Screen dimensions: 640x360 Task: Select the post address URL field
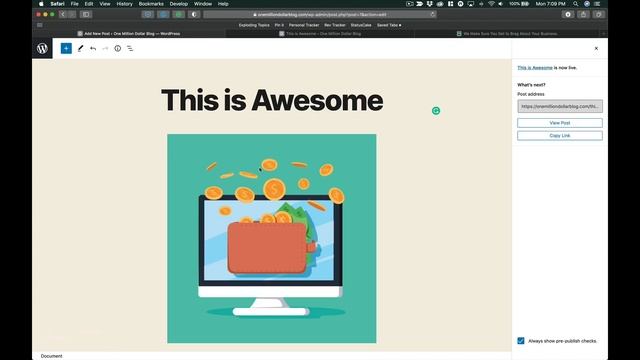point(560,106)
